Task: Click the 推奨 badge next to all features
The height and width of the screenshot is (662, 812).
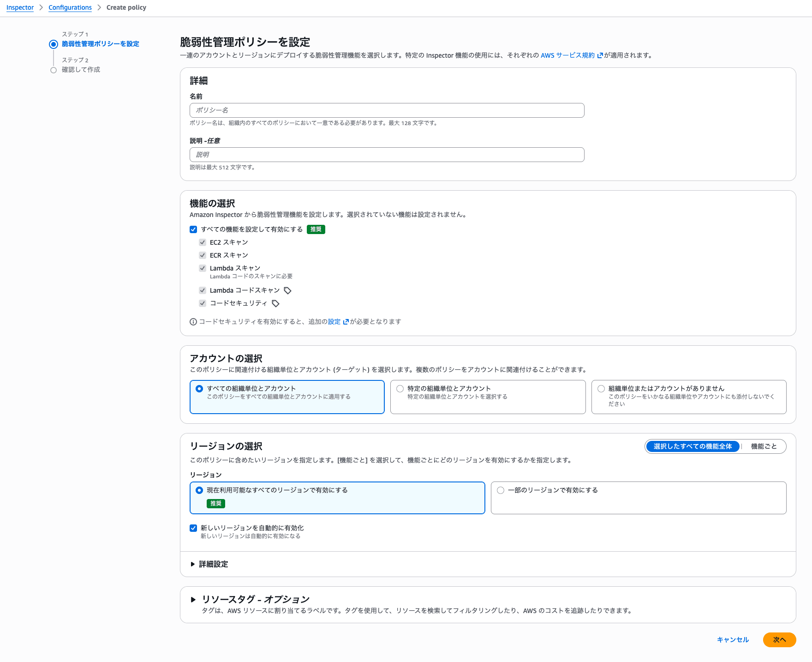Action: pyautogui.click(x=316, y=229)
